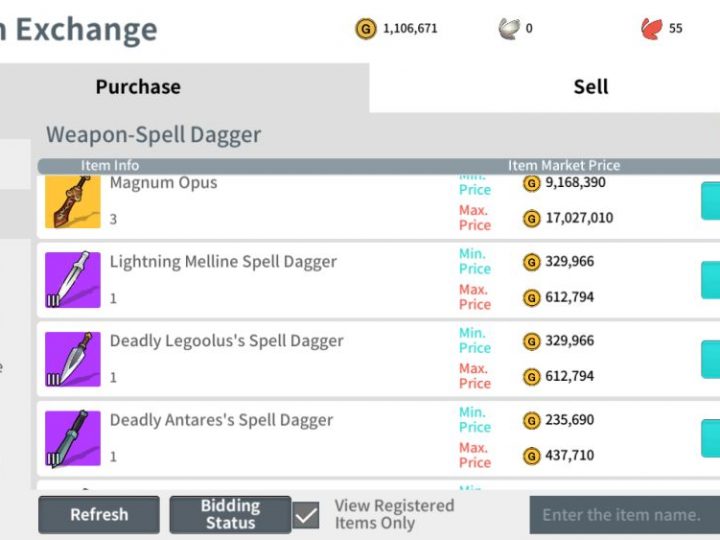Viewport: 720px width, 540px height.
Task: Select the Lightning Melline Spell Dagger icon
Action: coord(73,280)
